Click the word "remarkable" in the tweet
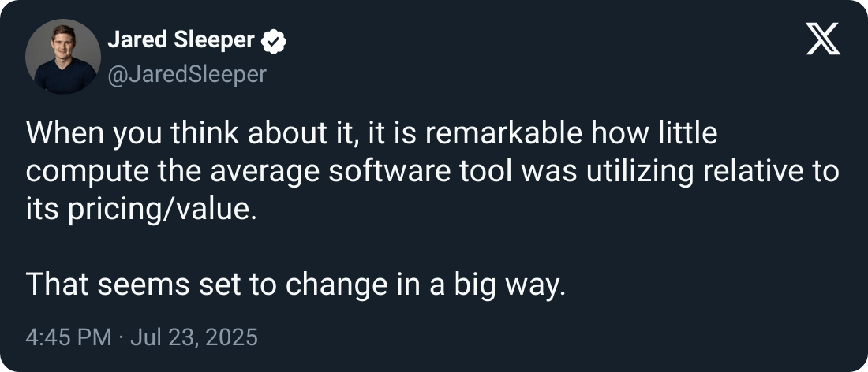Image resolution: width=868 pixels, height=372 pixels. (x=507, y=134)
